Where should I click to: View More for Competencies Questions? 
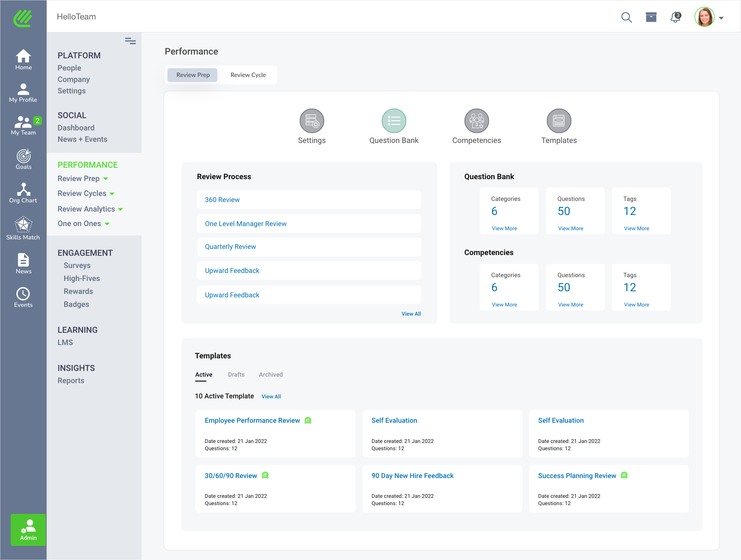tap(571, 305)
